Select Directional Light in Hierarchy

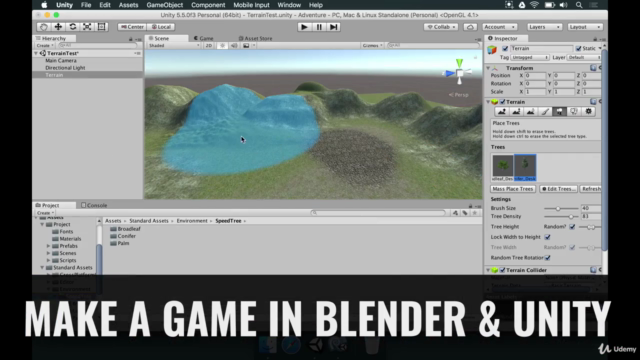pos(65,68)
